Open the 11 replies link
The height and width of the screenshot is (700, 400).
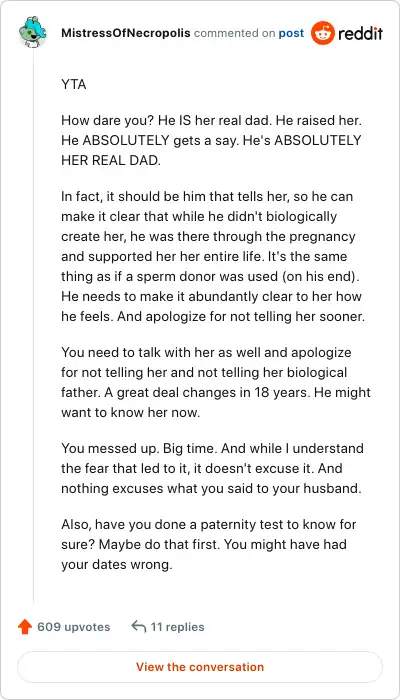pos(177,627)
